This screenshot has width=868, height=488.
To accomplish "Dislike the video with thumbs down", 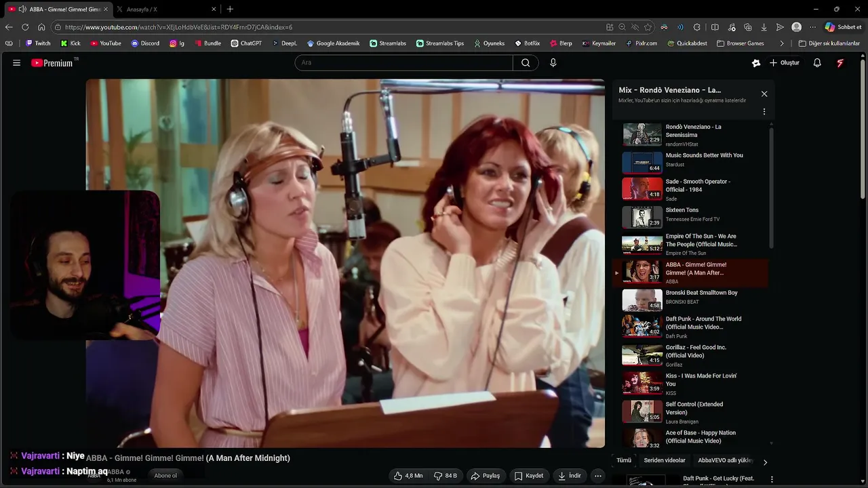I will 446,476.
